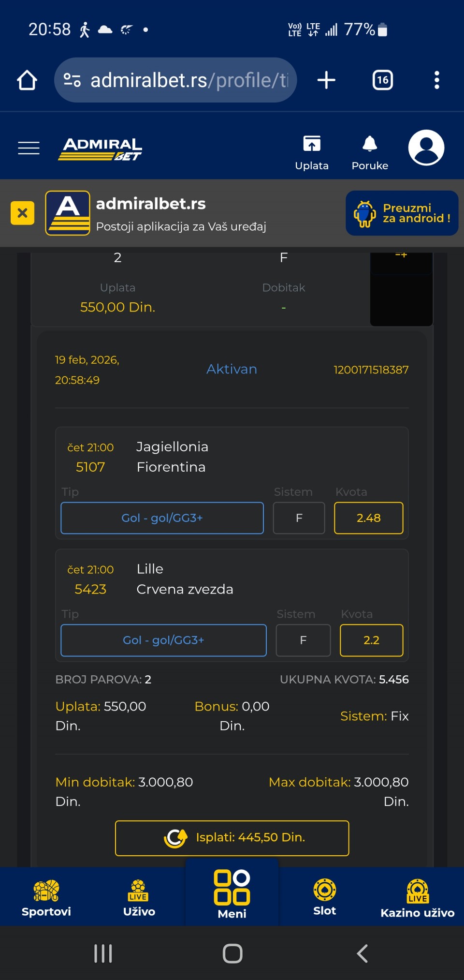This screenshot has width=464, height=980.
Task: Tap Preuzmi za android button
Action: point(402,213)
